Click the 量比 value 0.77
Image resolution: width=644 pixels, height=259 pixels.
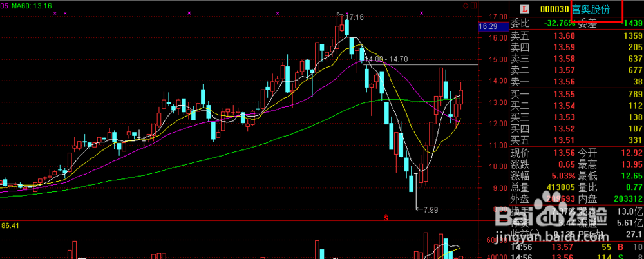tap(634, 188)
